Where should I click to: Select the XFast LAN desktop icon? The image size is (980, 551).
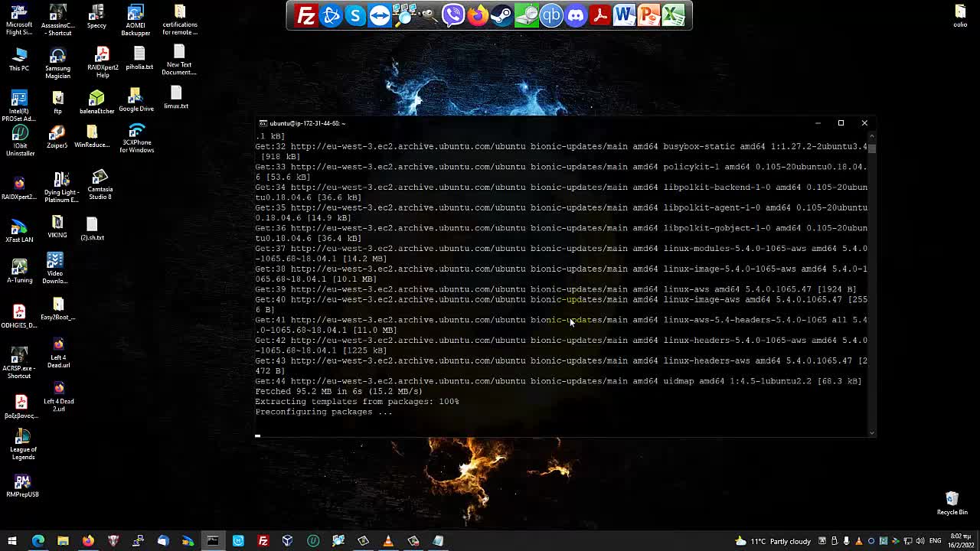[x=19, y=231]
